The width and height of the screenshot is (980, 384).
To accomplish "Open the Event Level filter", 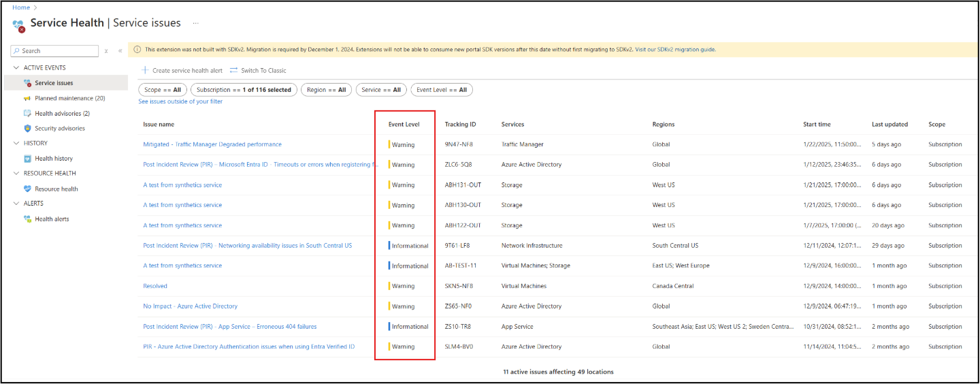I will pos(441,90).
